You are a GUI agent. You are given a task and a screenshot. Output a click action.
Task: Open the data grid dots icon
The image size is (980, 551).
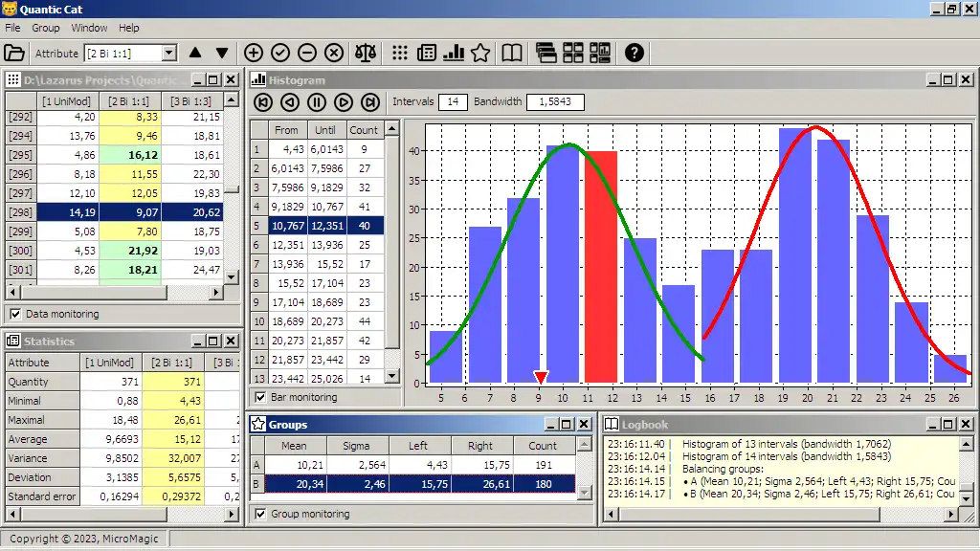(x=400, y=54)
